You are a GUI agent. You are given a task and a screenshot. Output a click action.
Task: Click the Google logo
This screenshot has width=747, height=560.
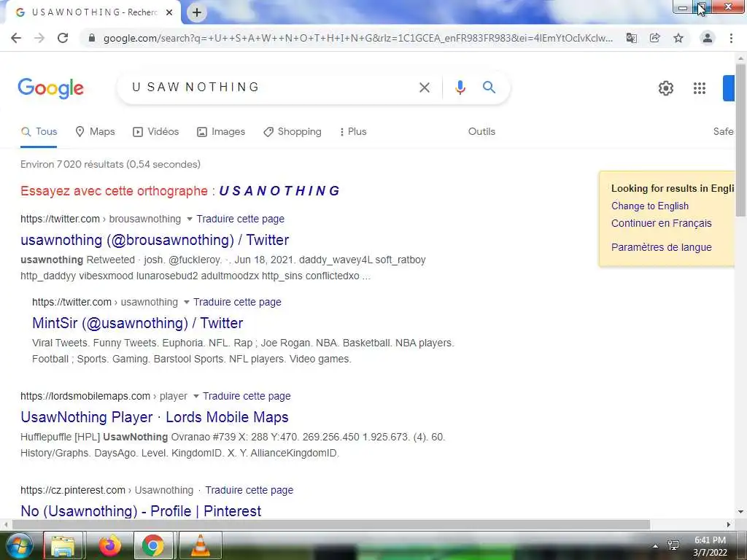(50, 88)
